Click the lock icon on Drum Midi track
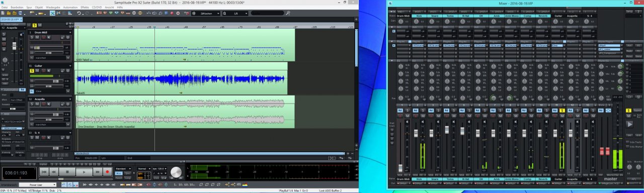Image resolution: width=644 pixels, height=193 pixels. click(62, 37)
